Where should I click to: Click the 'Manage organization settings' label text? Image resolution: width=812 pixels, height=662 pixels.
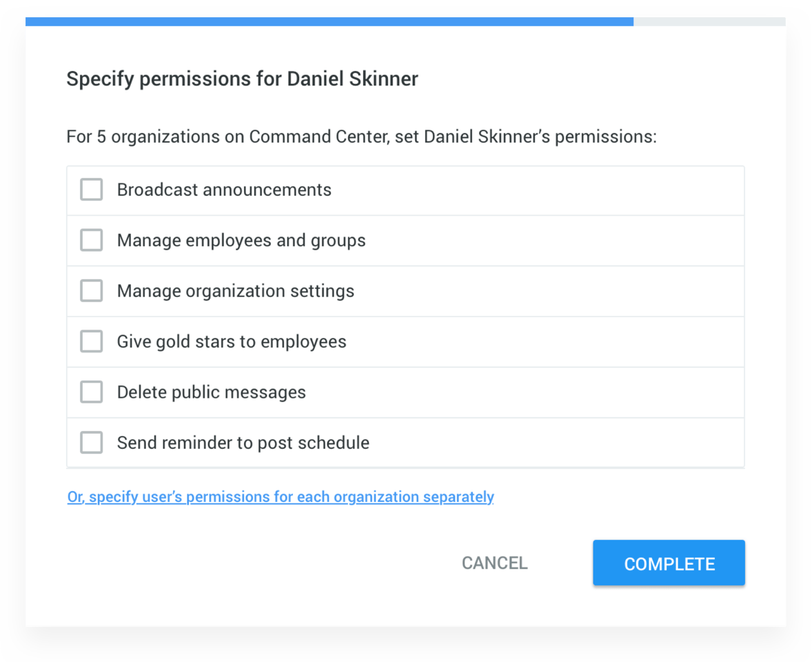[236, 291]
